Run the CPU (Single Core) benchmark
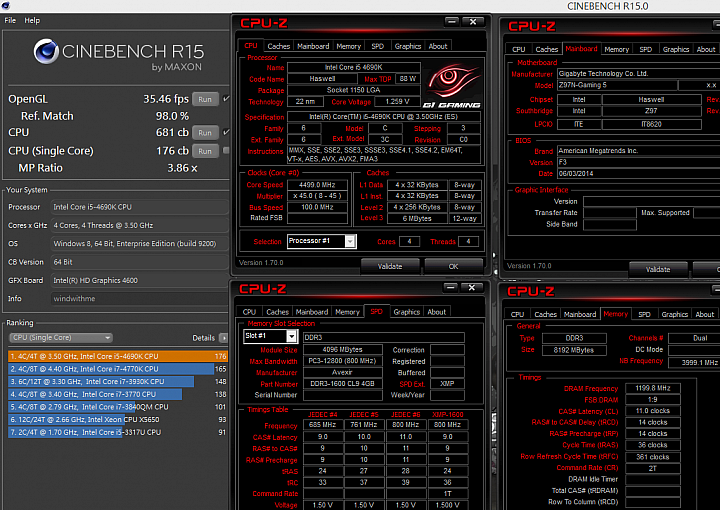The image size is (720, 510). (x=205, y=151)
